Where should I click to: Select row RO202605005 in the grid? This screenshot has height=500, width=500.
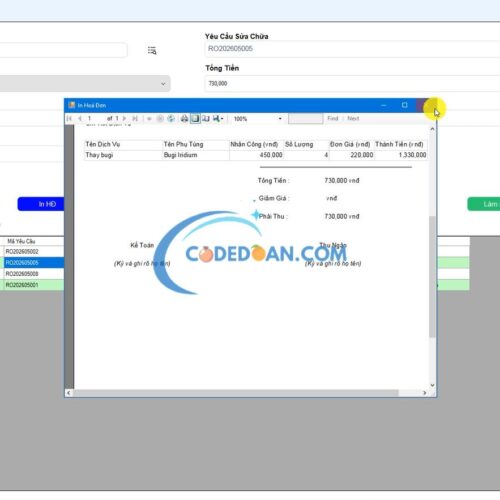[33, 263]
